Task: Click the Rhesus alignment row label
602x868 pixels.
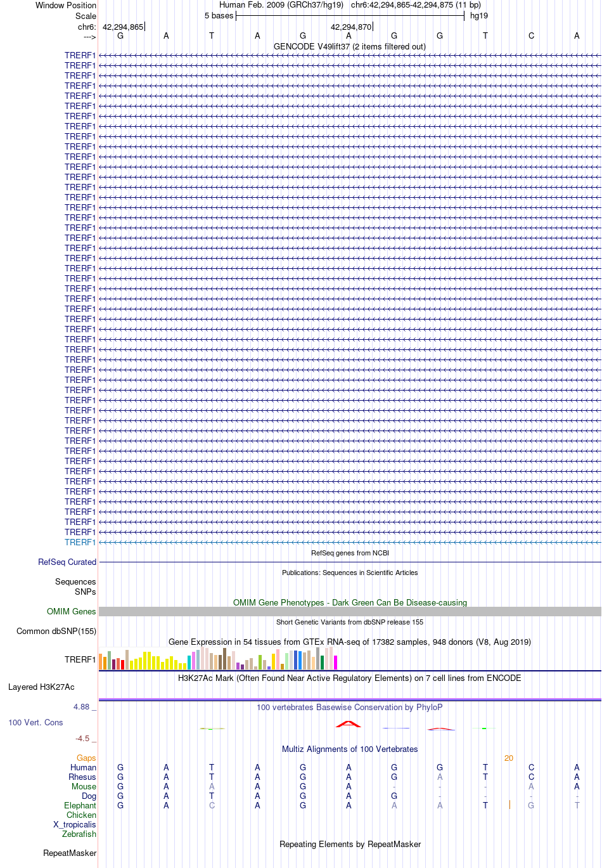Action: pyautogui.click(x=82, y=777)
